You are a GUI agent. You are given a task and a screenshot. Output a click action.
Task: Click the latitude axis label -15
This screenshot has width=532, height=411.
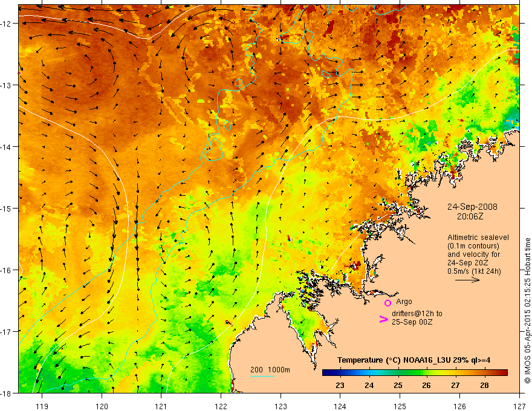click(7, 208)
